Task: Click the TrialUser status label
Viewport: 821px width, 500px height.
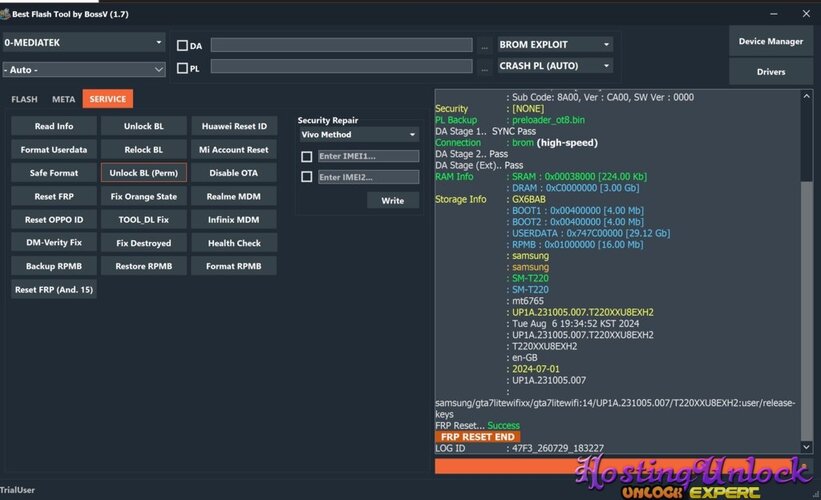Action: coord(17,490)
